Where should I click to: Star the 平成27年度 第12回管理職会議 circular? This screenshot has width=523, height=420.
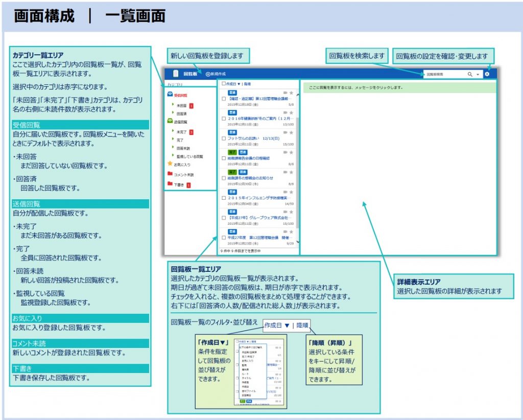[291, 232]
